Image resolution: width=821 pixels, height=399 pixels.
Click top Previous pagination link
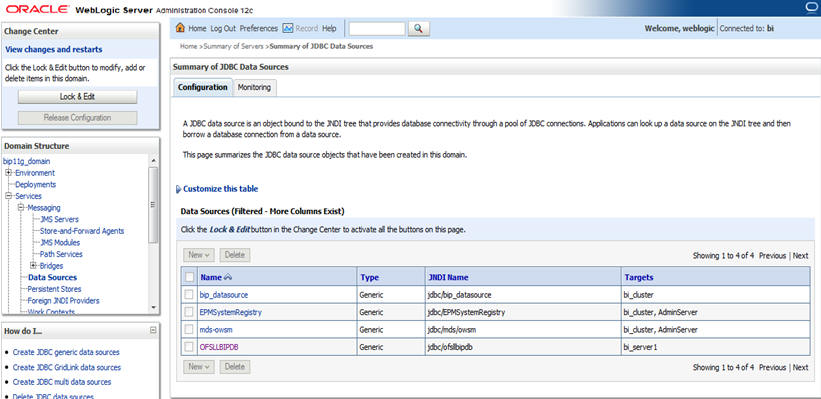[772, 256]
